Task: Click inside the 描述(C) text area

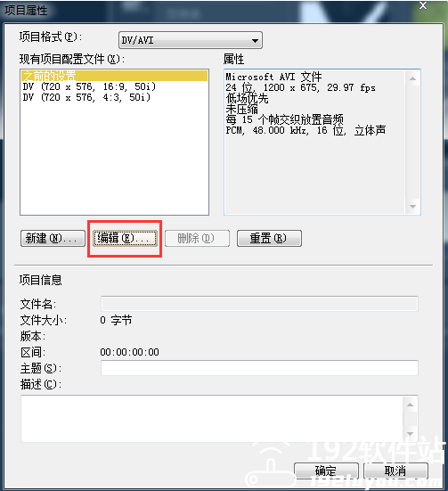Action: point(212,419)
